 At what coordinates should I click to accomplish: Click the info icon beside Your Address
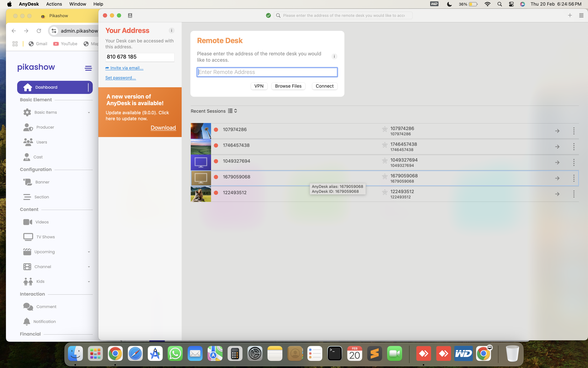coord(171,30)
